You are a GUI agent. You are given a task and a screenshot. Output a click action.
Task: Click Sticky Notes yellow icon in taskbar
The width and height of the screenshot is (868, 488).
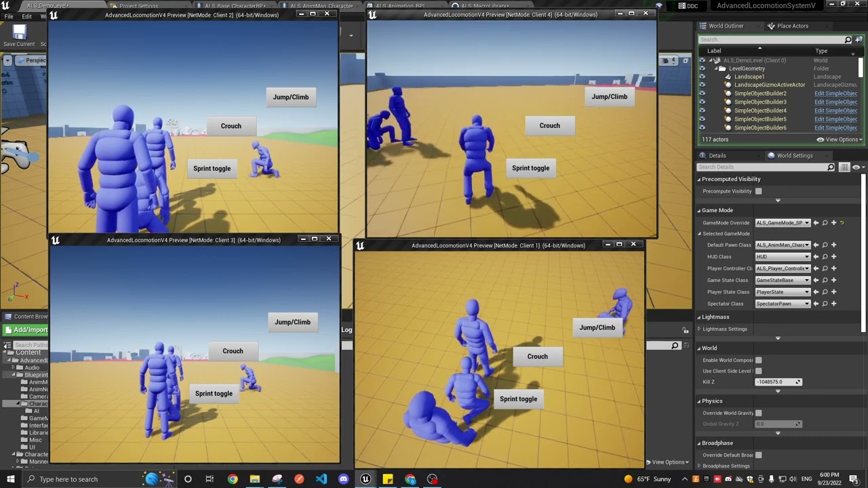pos(388,479)
